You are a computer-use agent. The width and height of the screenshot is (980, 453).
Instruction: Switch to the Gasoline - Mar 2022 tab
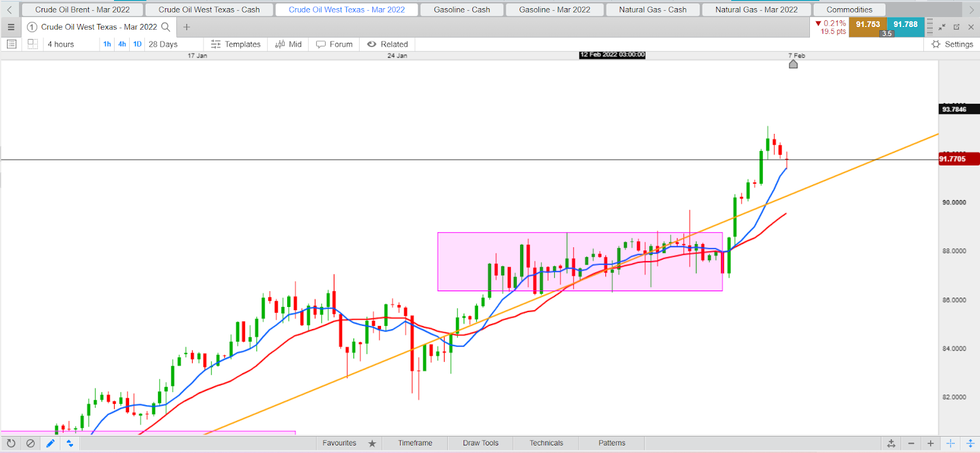(555, 9)
